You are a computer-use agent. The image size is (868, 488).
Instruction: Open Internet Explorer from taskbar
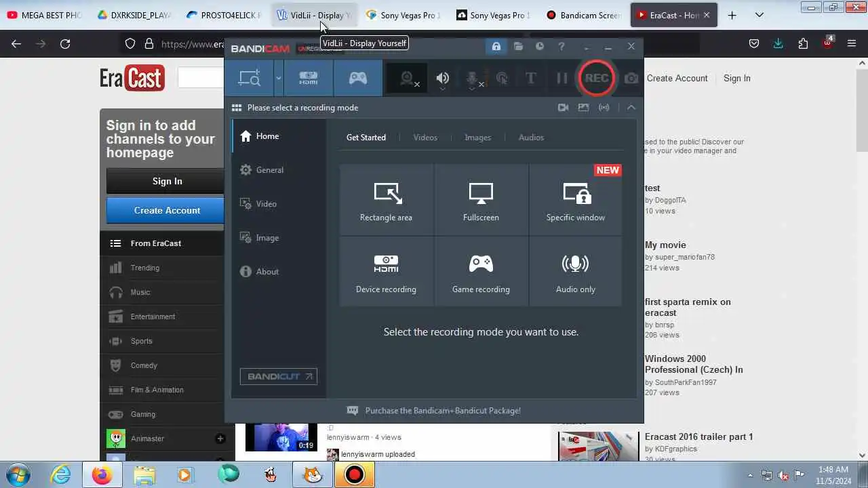click(60, 474)
